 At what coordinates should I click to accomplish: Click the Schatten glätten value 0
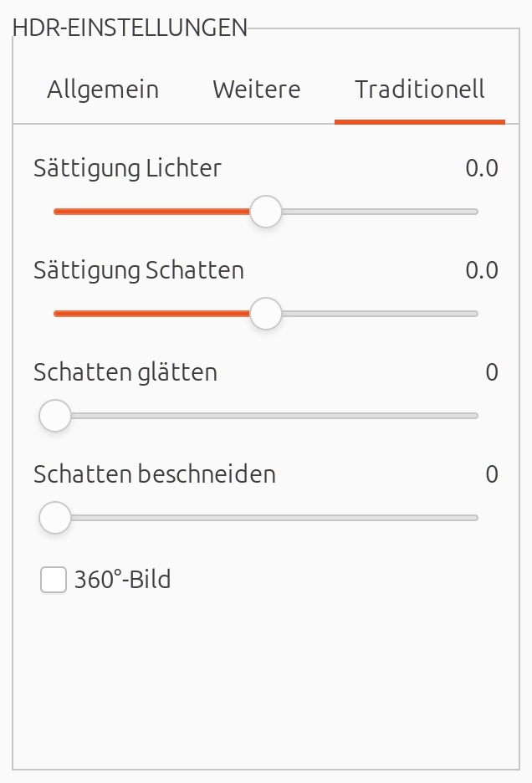492,372
